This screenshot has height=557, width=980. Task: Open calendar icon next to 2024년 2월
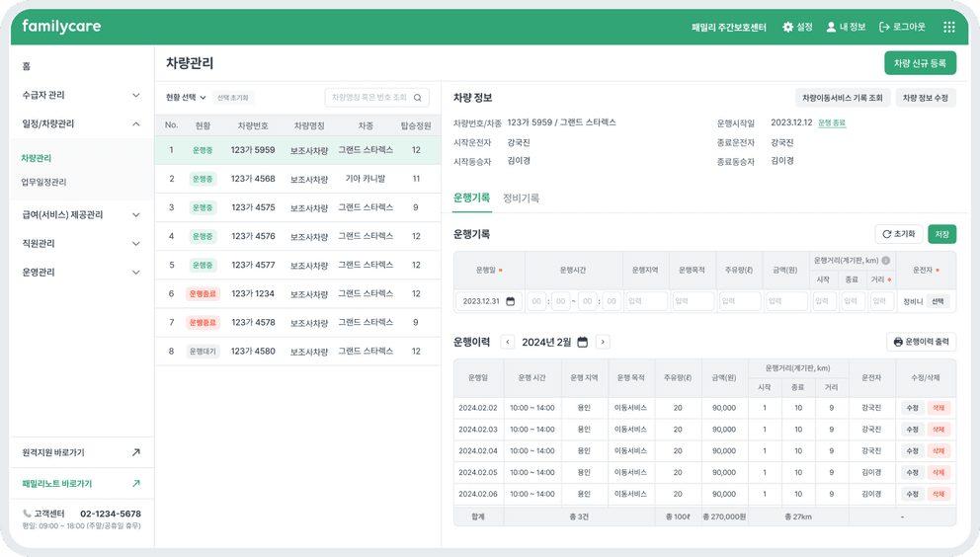[583, 342]
